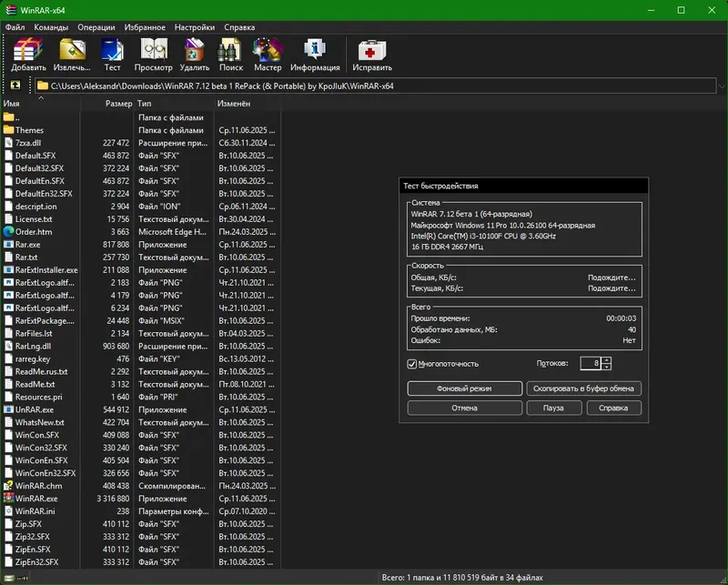Viewport: 728px width, 585px height.
Task: Sort files by the Размер column header
Action: pos(118,104)
